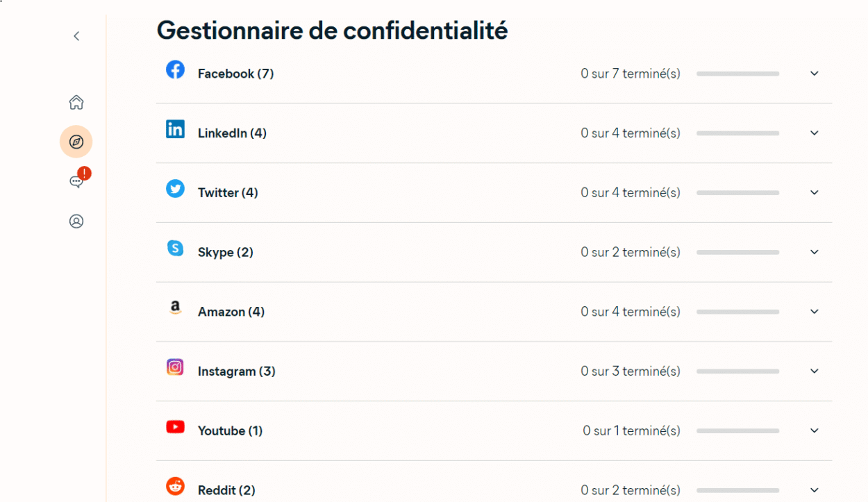Image resolution: width=868 pixels, height=502 pixels.
Task: Select the Youtube icon
Action: pyautogui.click(x=175, y=426)
